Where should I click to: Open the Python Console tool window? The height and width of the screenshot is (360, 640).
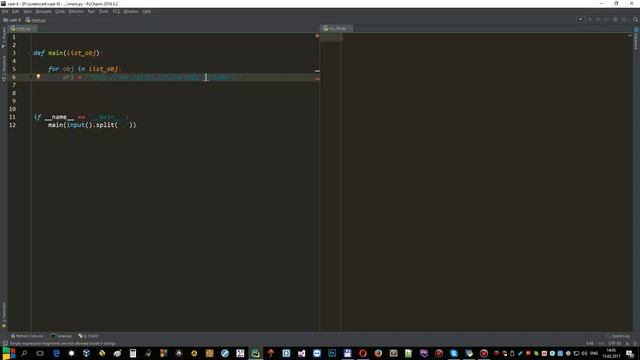pyautogui.click(x=27, y=336)
